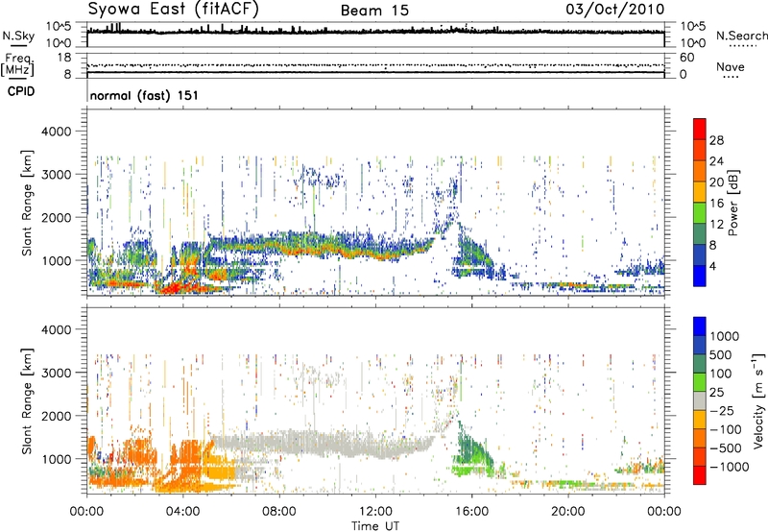The width and height of the screenshot is (768, 532).
Task: Click the 'normal (fast) 151' CPID text
Action: tap(144, 95)
